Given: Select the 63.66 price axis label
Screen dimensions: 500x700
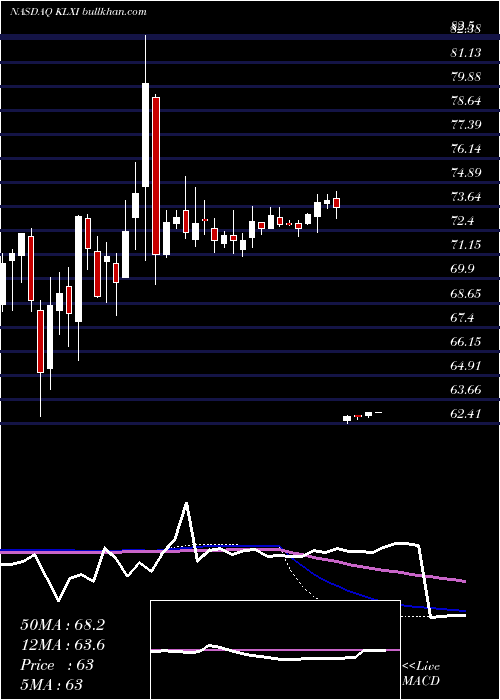Looking at the screenshot, I should coord(466,390).
